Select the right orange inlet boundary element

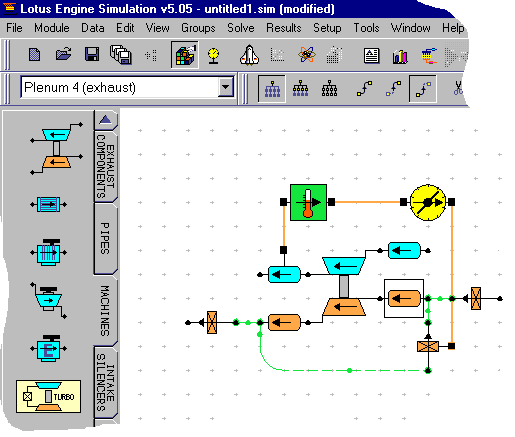476,298
